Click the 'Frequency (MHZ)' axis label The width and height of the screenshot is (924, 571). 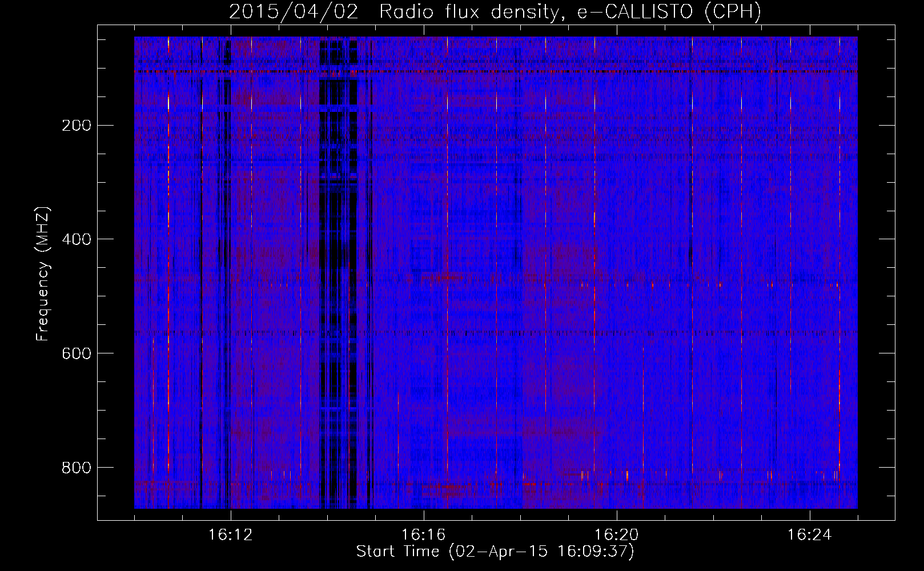coord(43,274)
